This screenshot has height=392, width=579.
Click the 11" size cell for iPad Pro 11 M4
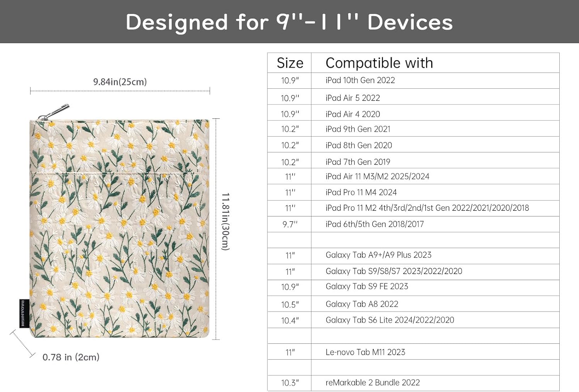click(x=290, y=193)
